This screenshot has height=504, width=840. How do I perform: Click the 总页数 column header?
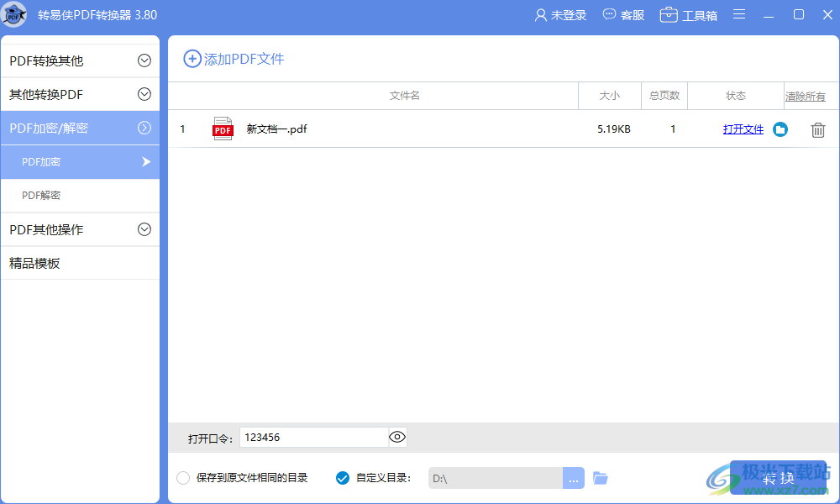pos(664,95)
